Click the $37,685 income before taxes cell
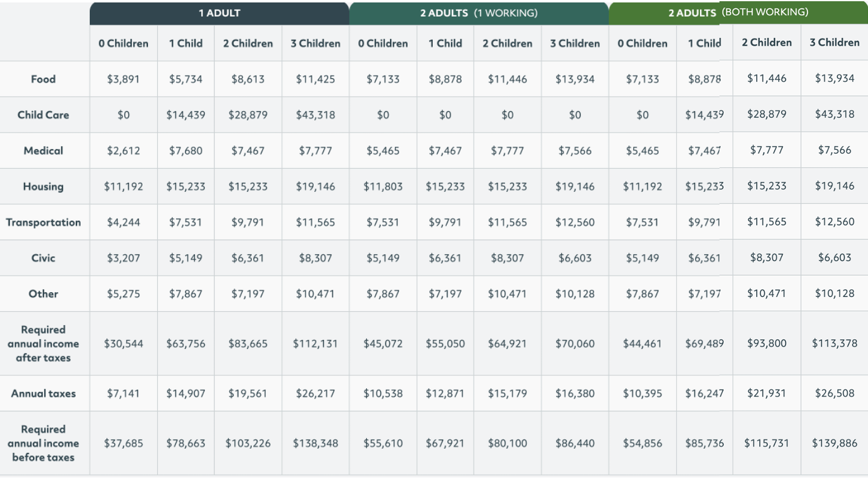Image resolution: width=868 pixels, height=478 pixels. [123, 443]
